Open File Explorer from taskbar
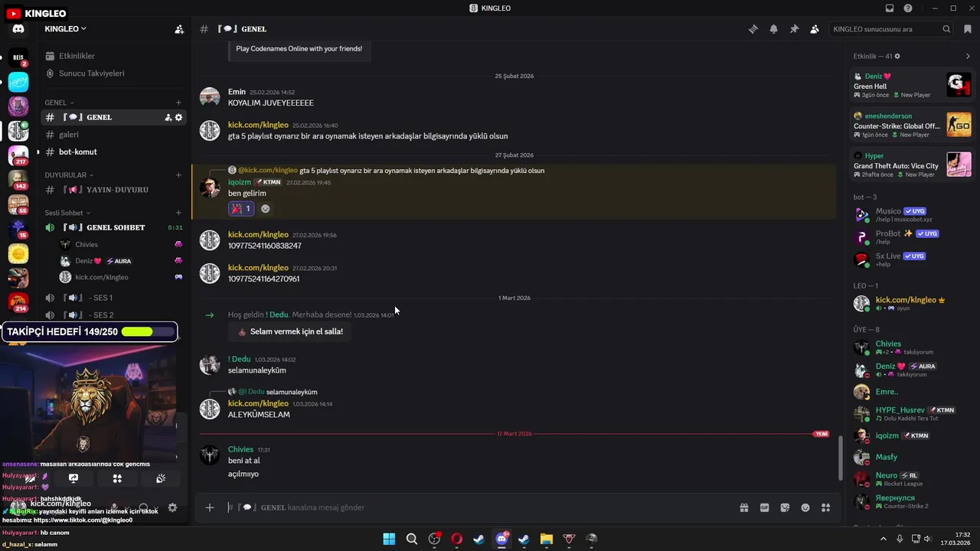Viewport: 980px width, 551px height. [546, 539]
